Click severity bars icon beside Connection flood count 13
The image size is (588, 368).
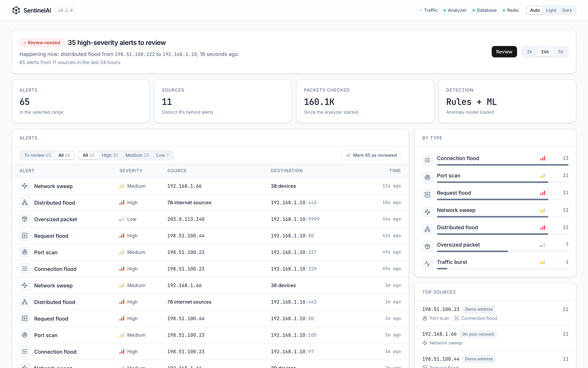[543, 158]
